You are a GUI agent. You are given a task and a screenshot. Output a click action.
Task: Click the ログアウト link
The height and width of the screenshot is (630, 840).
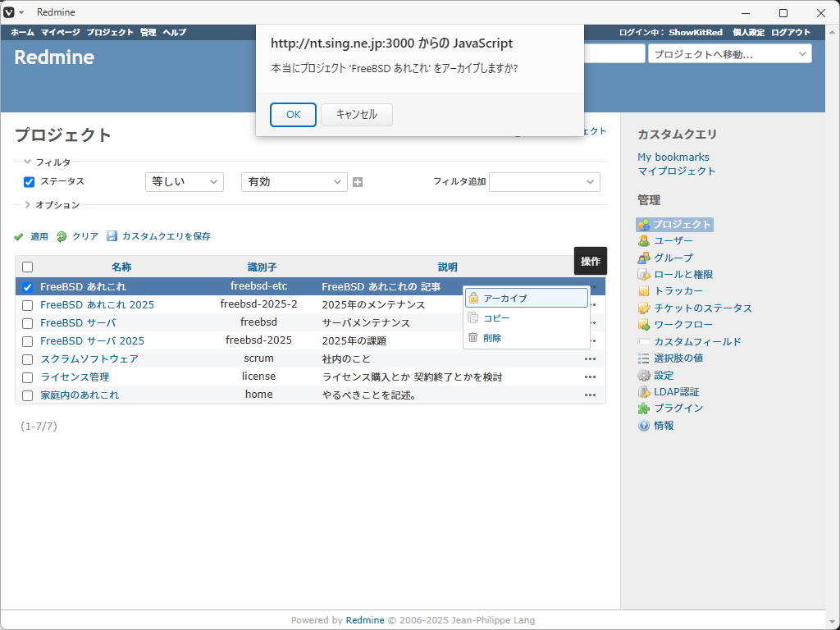791,33
